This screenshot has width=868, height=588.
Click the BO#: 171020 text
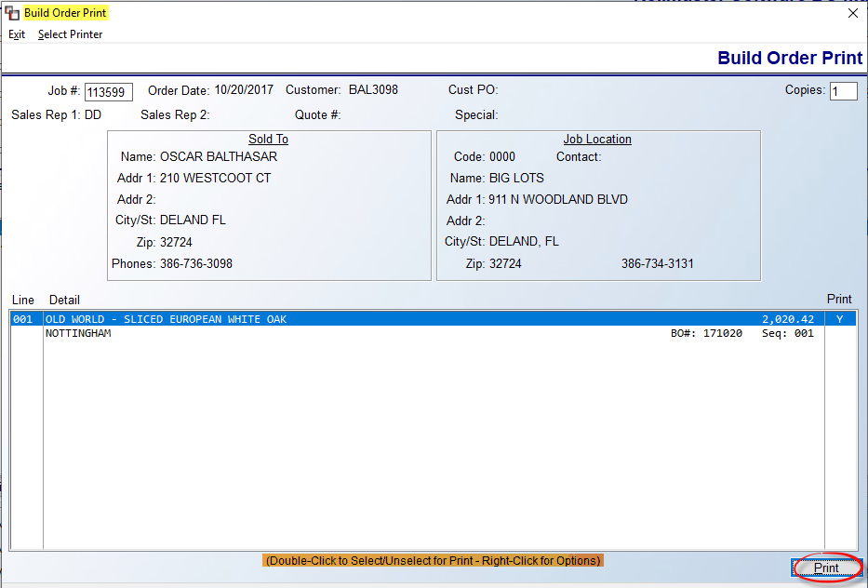706,333
